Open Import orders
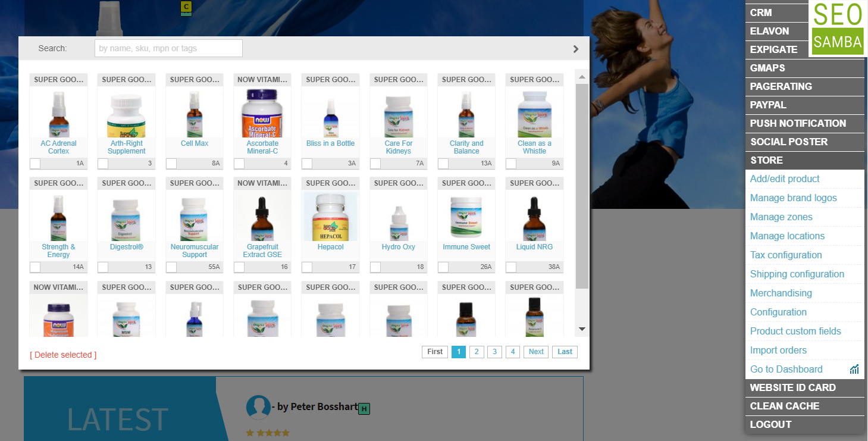868x441 pixels. click(778, 351)
